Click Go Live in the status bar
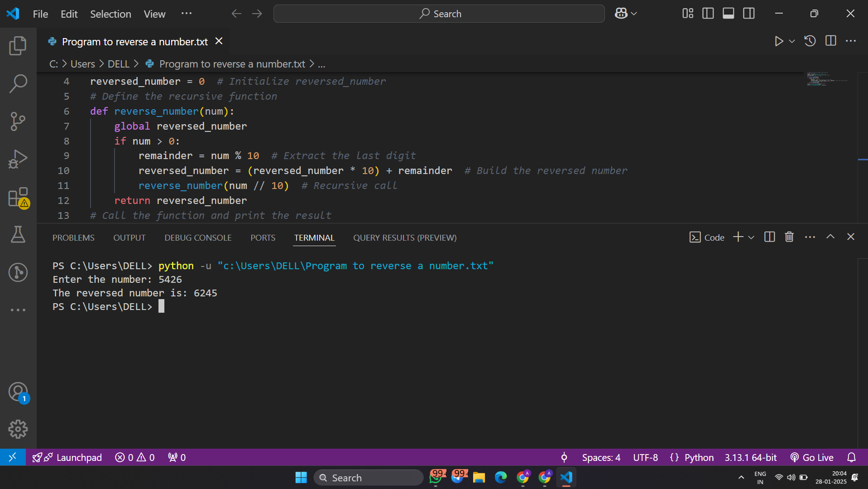Viewport: 868px width, 489px height. click(812, 457)
